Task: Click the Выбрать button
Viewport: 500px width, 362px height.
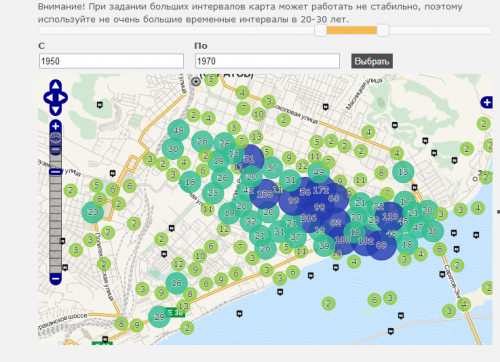Action: point(372,61)
